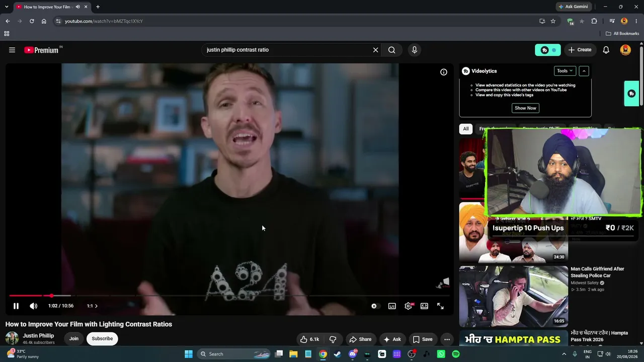Open the Chrome apps grid shortcut
Viewport: 644px width, 362px height.
pos(7,34)
